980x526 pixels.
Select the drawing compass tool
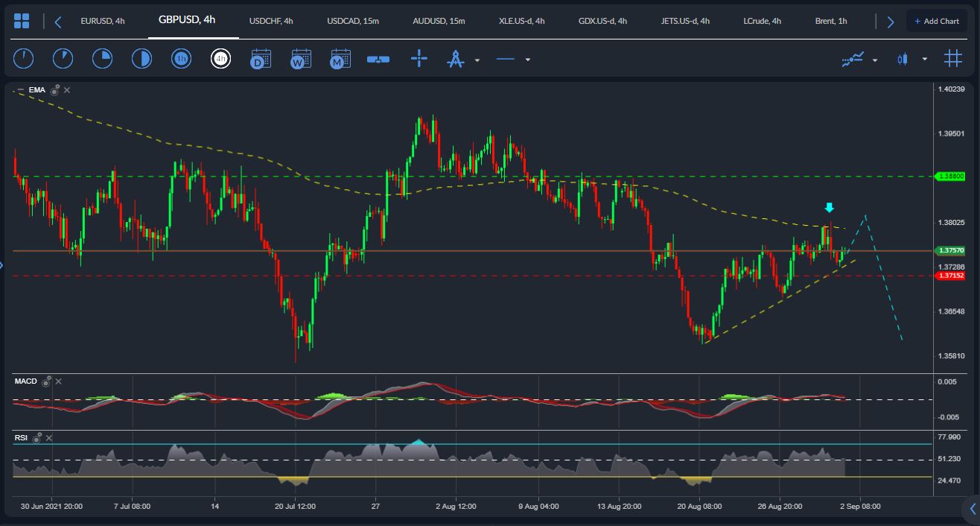pyautogui.click(x=455, y=59)
